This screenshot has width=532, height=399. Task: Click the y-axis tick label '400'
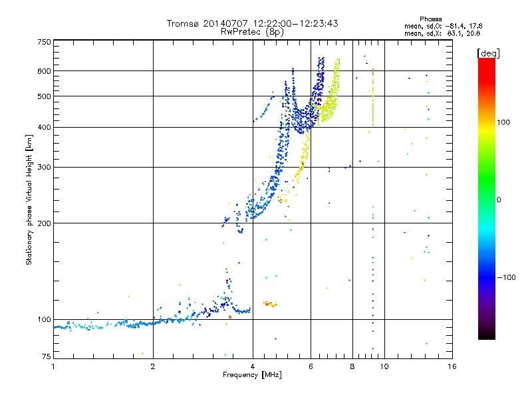(x=44, y=128)
